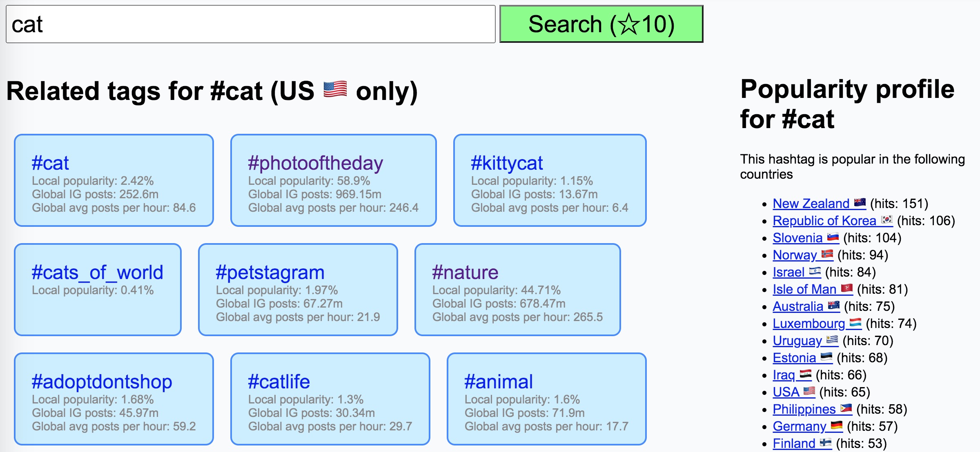Click the Slovenia flag icon

(833, 237)
